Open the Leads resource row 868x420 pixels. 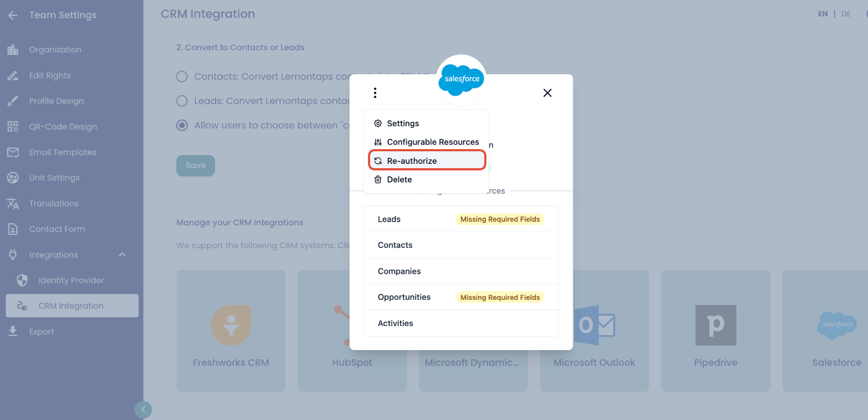(x=461, y=220)
